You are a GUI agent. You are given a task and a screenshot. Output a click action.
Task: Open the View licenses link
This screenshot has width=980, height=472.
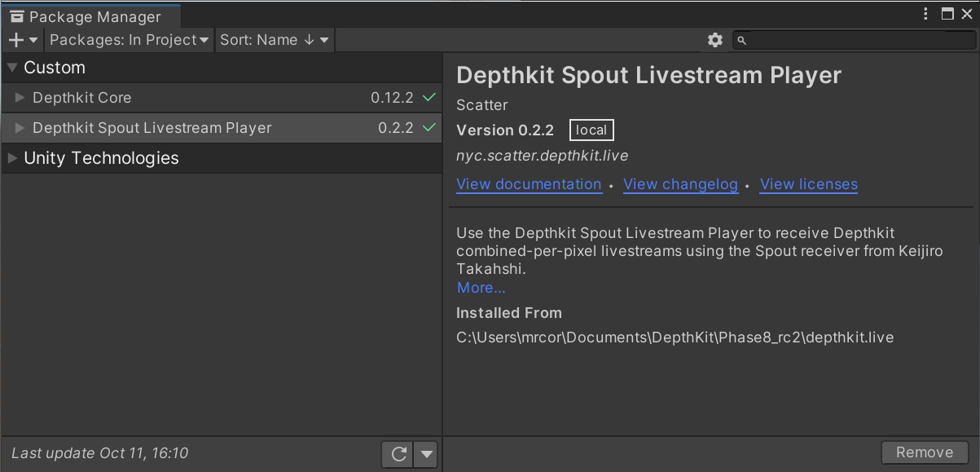(809, 184)
